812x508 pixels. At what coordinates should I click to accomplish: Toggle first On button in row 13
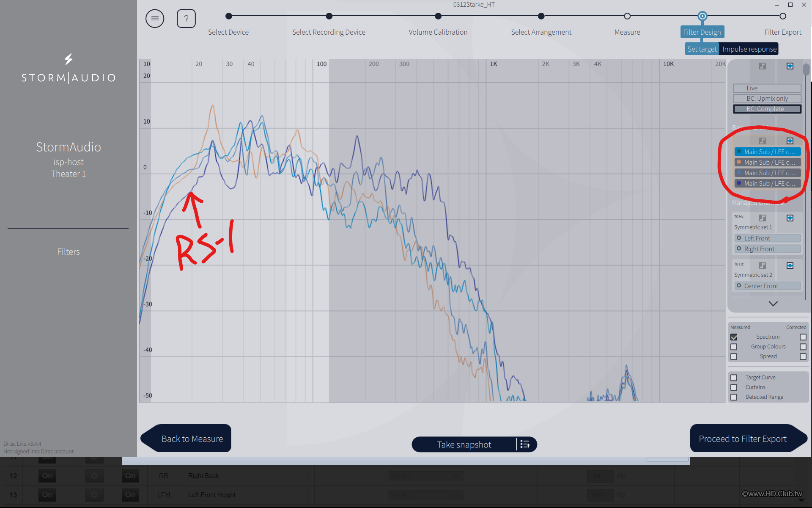pyautogui.click(x=47, y=495)
